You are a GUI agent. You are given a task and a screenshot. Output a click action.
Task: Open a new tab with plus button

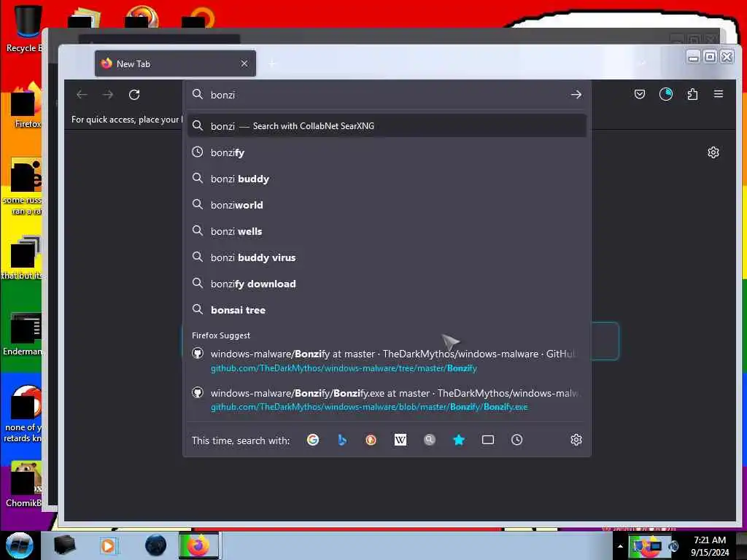point(273,63)
